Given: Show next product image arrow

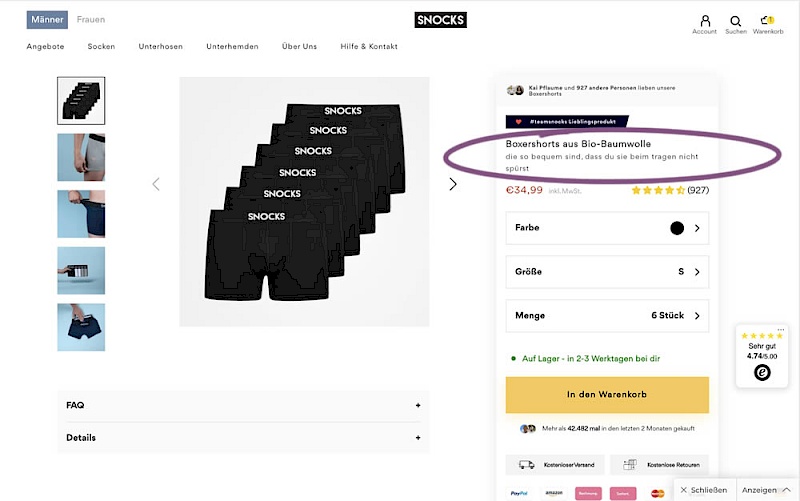Looking at the screenshot, I should pos(453,184).
